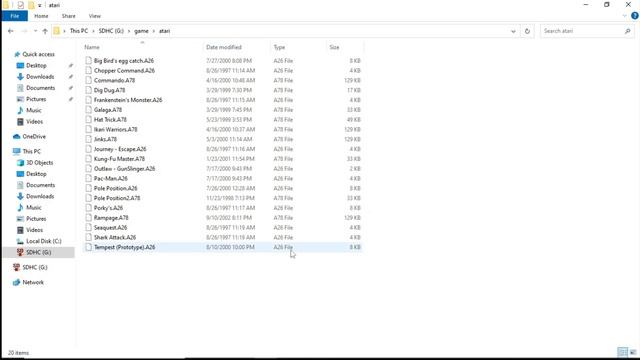Click the search magnifier icon
The width and height of the screenshot is (640, 360).
pos(627,31)
